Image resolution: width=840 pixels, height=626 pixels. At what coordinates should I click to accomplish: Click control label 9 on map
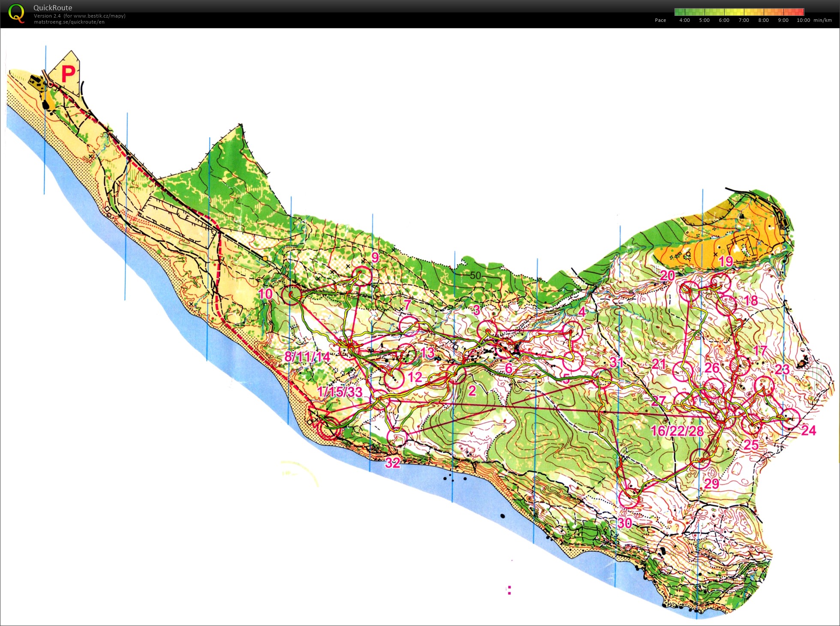point(375,257)
